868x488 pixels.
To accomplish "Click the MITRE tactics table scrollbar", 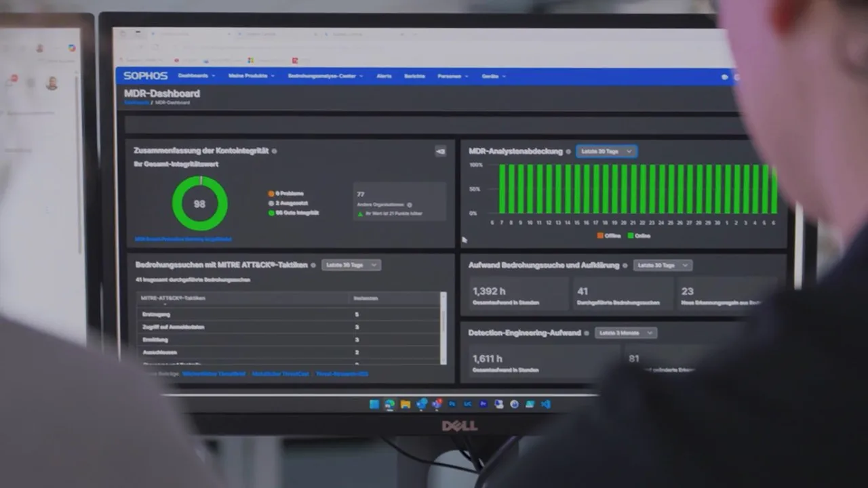I will 443,327.
